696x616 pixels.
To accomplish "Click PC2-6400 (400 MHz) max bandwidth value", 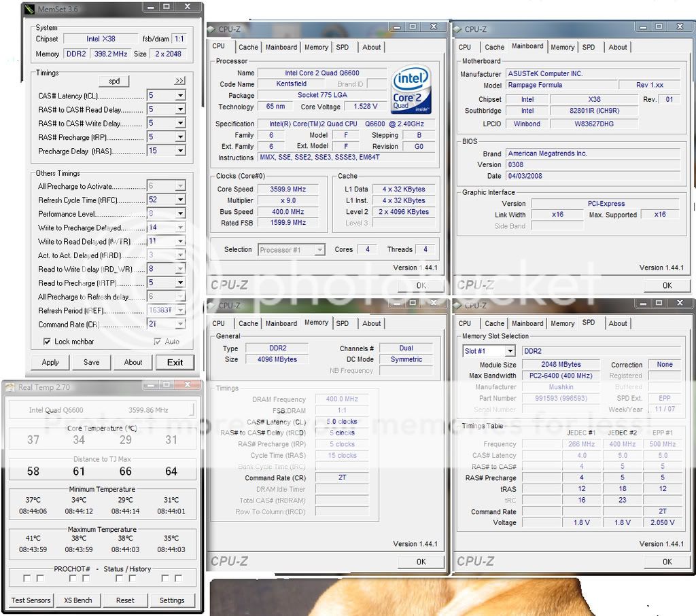I will tap(561, 376).
